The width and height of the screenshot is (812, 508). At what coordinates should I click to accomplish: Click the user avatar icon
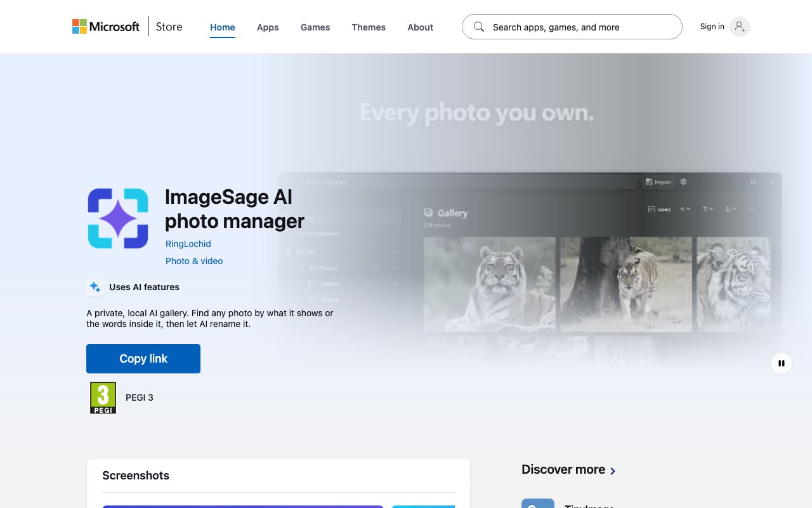740,27
